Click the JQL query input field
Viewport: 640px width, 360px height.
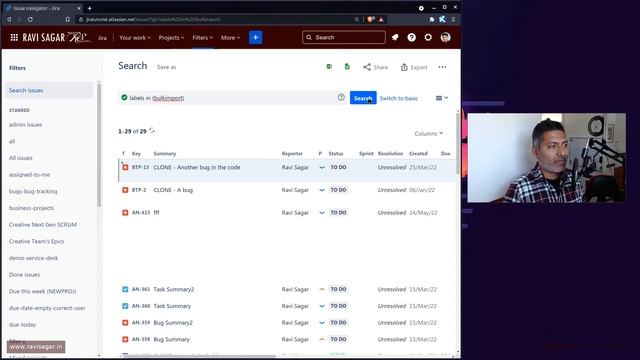tap(233, 98)
